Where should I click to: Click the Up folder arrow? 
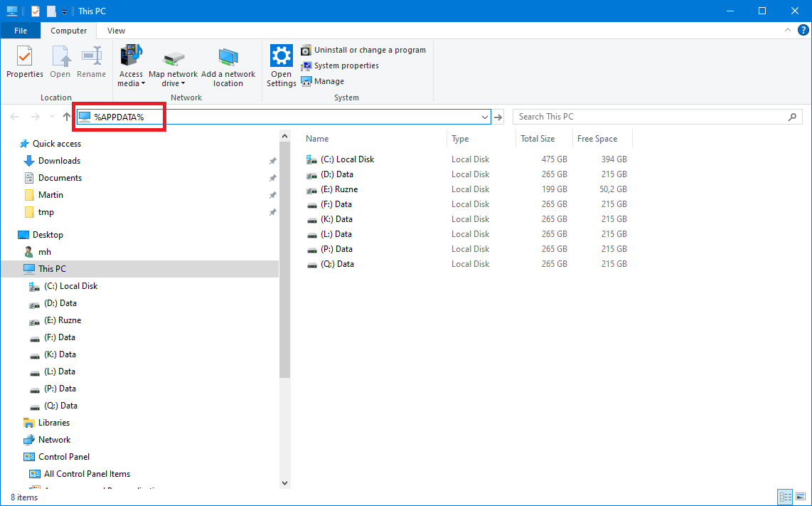[x=67, y=117]
